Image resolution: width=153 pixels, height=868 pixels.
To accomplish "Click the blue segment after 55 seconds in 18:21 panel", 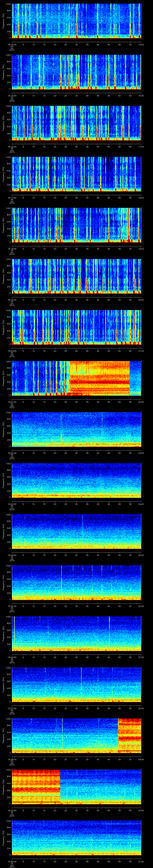I will [x=135, y=378].
